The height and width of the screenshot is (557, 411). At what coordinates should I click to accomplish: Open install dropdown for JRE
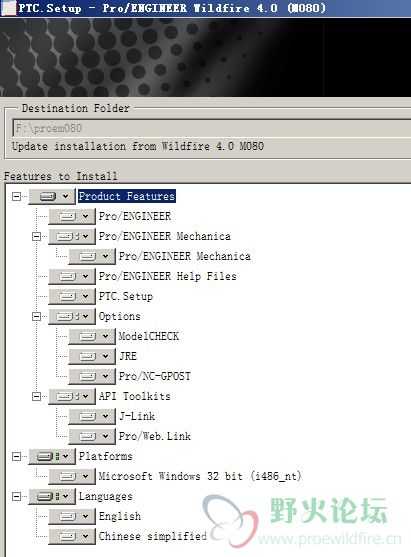(x=92, y=356)
